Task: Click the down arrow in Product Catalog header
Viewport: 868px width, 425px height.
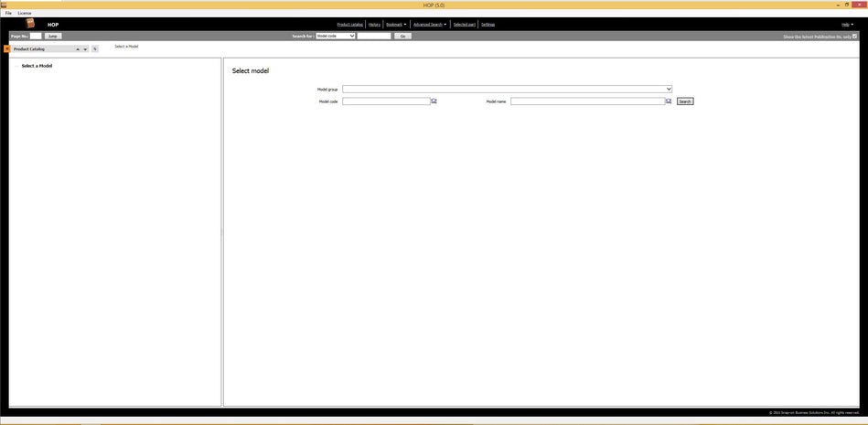Action: (x=85, y=49)
